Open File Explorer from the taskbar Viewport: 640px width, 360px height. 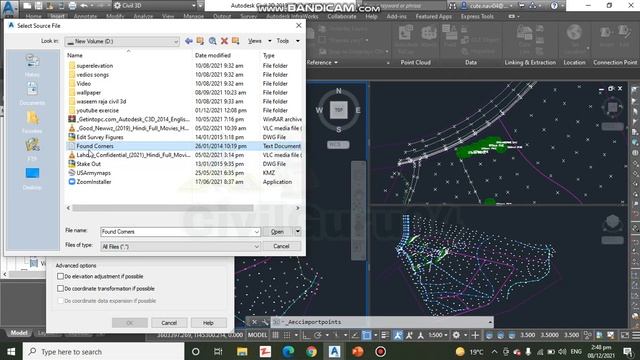[x=242, y=351]
